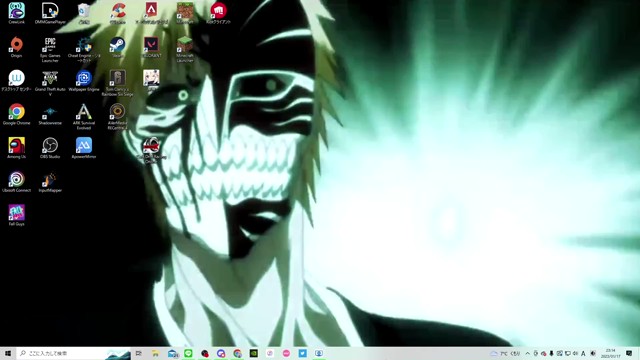Select the Ubisoft Connect desktop icon
This screenshot has width=640, height=360.
[16, 182]
